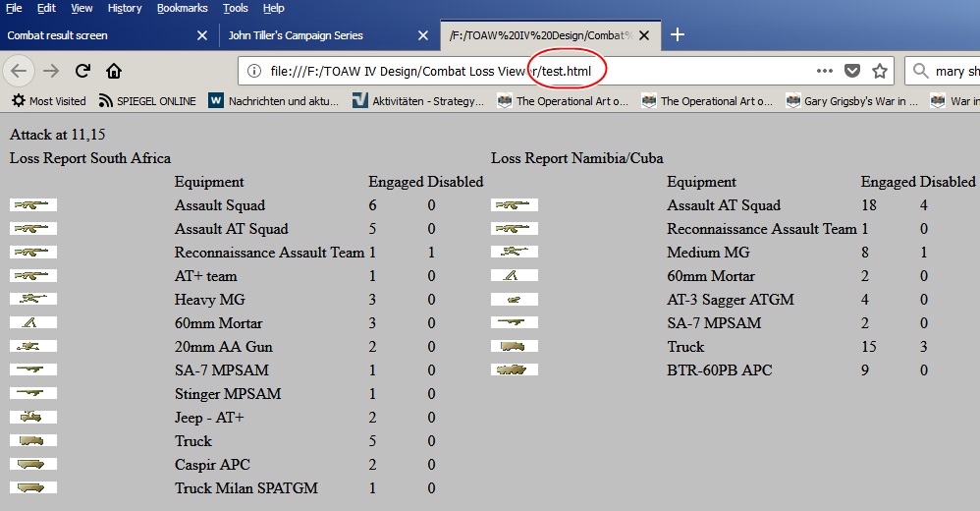Click 'Caspir APC' equipment name

212,465
